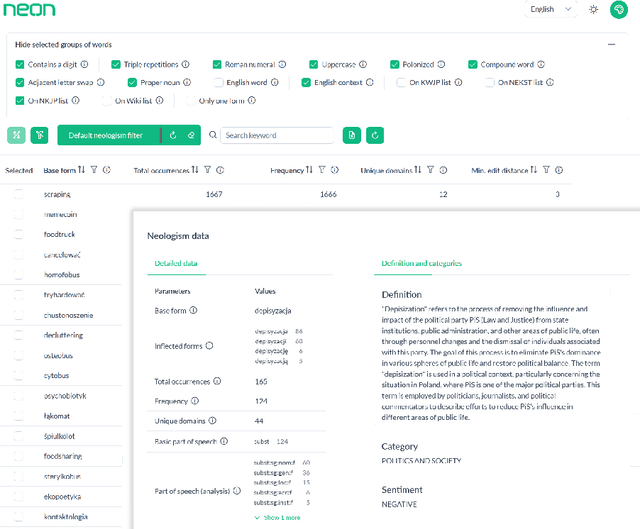Sort the Total occurrences column
Image resolution: width=640 pixels, height=529 pixels.
195,170
